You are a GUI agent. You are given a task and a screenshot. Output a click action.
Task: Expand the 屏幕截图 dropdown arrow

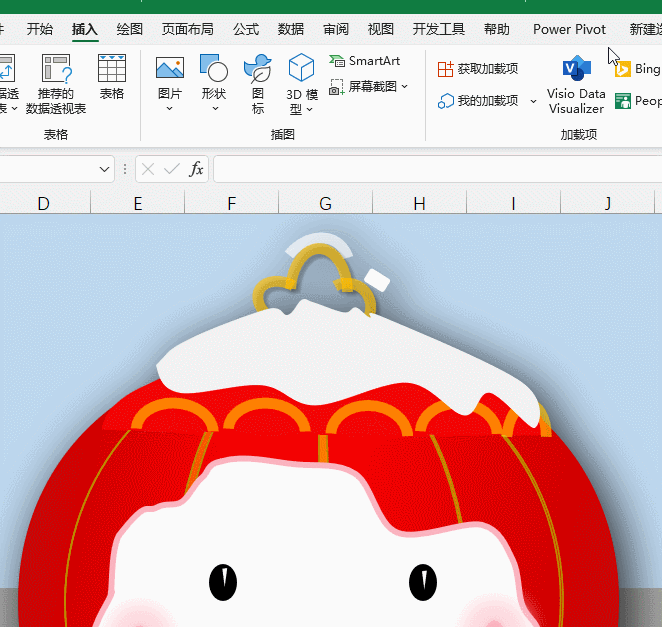click(x=404, y=87)
